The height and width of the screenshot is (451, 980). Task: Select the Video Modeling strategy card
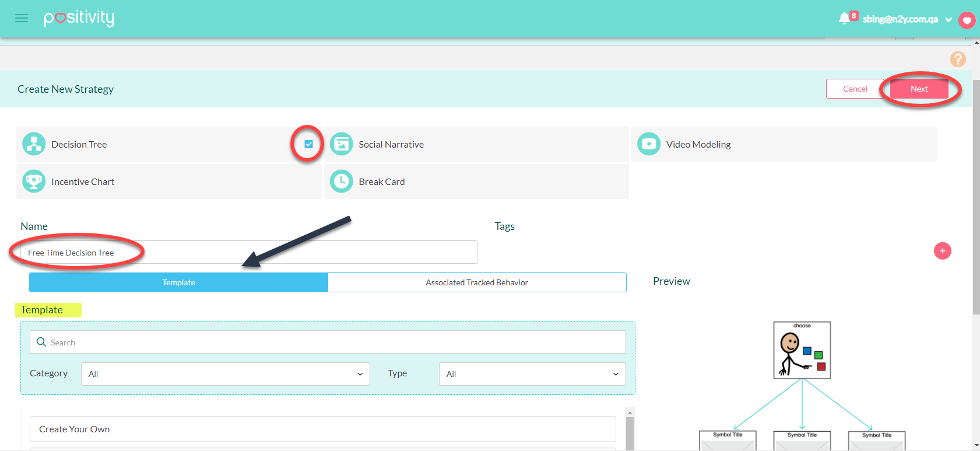point(784,144)
